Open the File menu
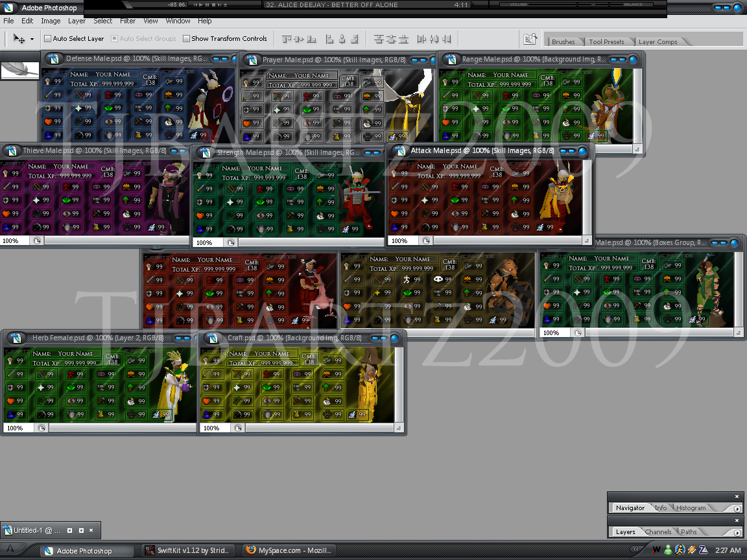The width and height of the screenshot is (747, 560). (x=8, y=21)
